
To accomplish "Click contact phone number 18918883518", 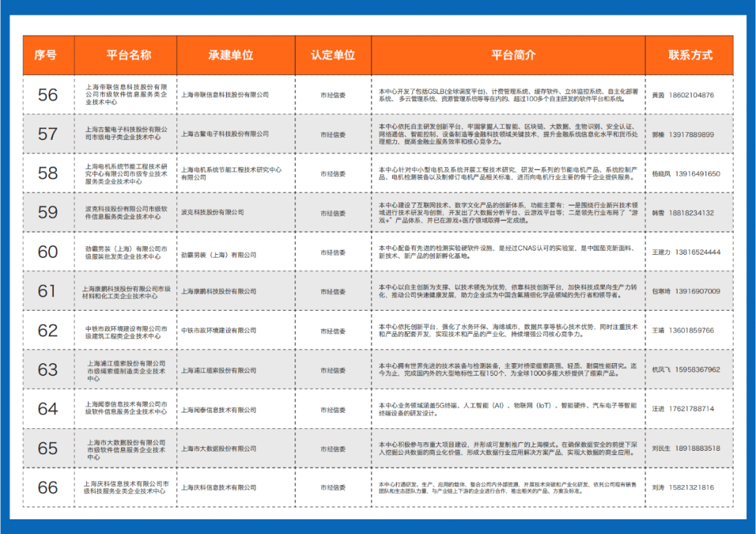I will coord(697,448).
